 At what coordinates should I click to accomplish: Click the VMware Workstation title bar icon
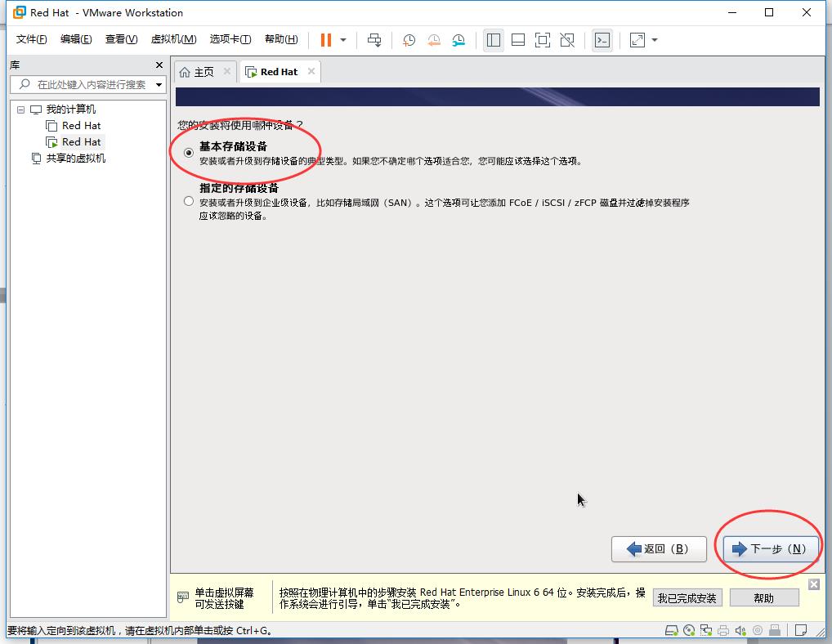[x=19, y=12]
